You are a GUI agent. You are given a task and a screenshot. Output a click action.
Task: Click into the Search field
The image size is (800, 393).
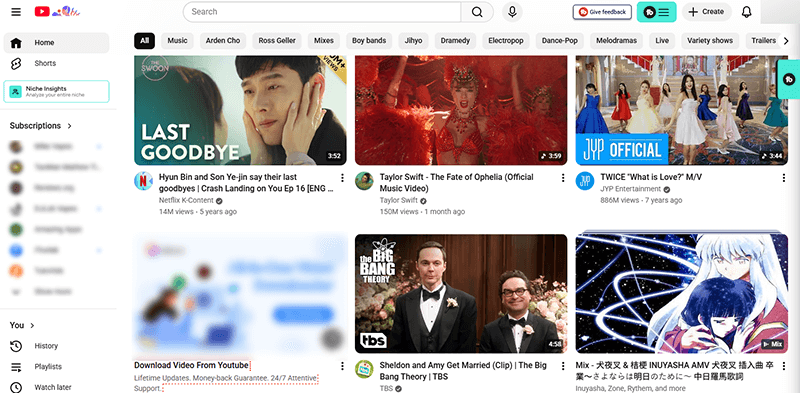coord(322,12)
